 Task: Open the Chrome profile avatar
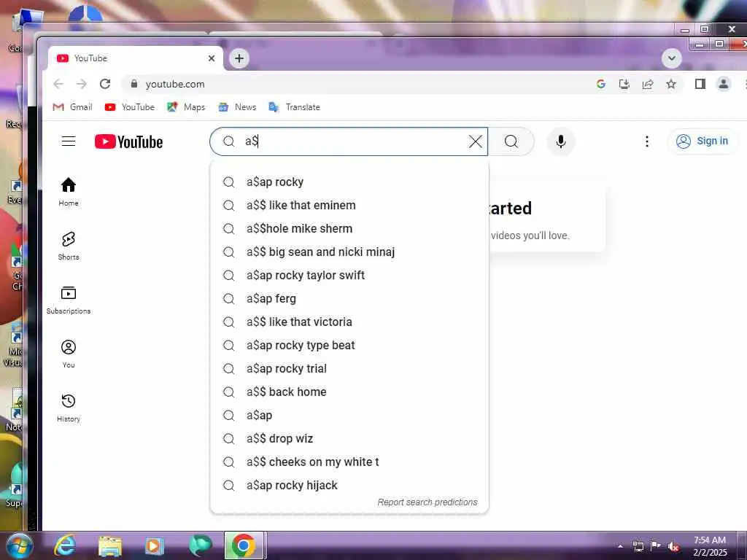(723, 85)
